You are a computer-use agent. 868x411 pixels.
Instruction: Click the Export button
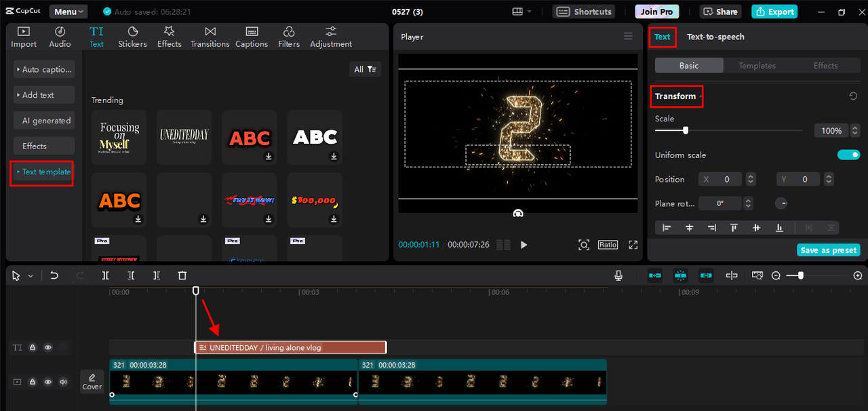pyautogui.click(x=774, y=12)
